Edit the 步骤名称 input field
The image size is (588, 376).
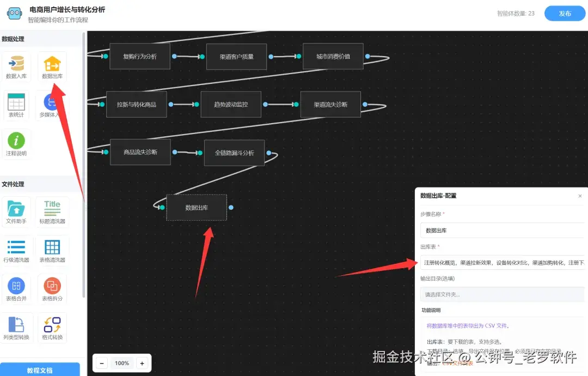[502, 231]
